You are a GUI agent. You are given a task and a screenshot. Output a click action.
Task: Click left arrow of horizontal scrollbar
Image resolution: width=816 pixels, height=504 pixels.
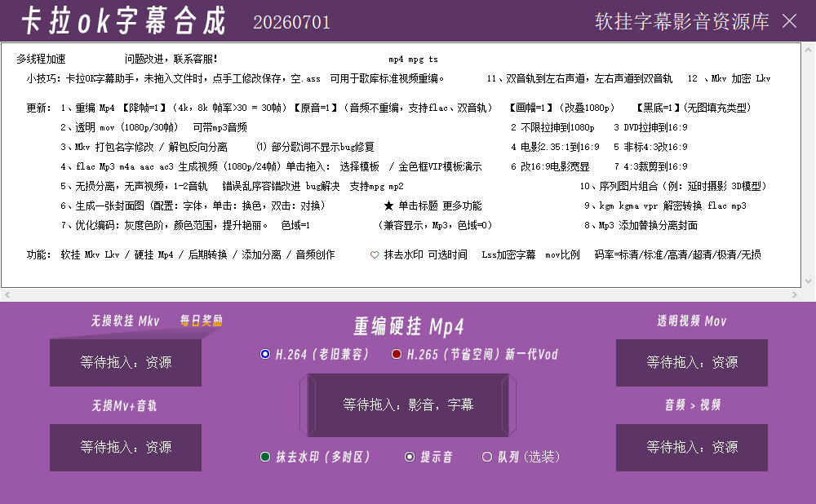(x=7, y=295)
